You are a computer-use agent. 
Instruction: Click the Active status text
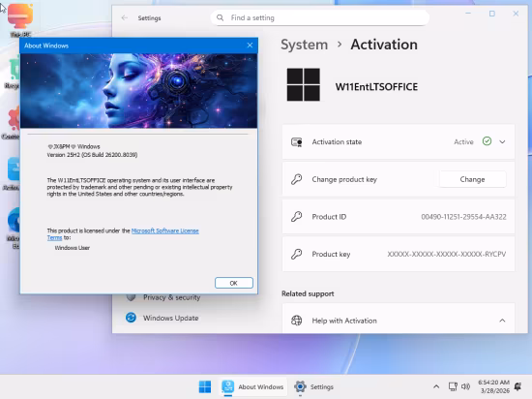[463, 142]
